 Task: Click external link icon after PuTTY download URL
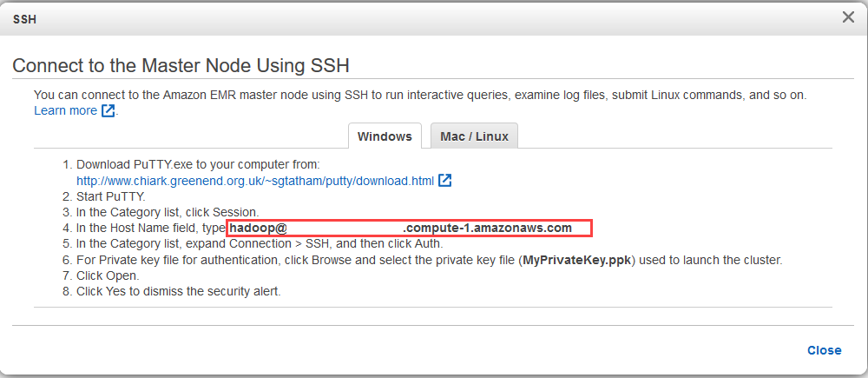tap(445, 180)
